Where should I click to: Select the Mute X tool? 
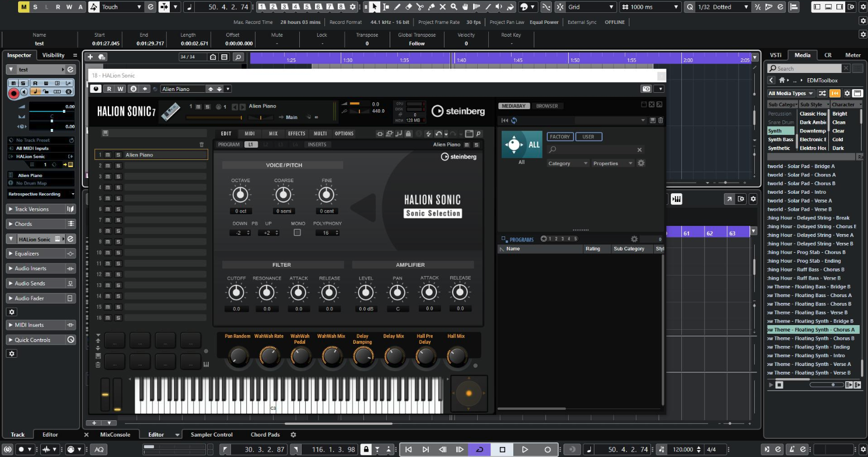click(443, 7)
